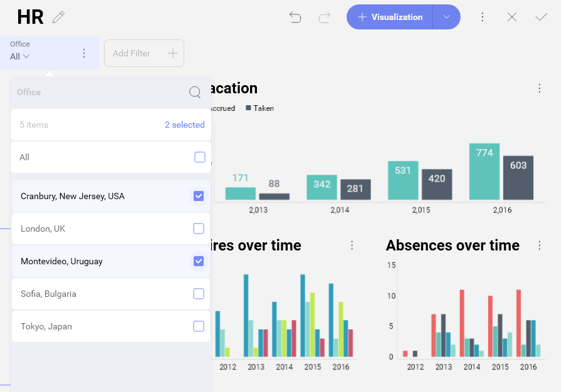The height and width of the screenshot is (392, 564).
Task: Collapse the Office filter All dropdown
Action: 20,56
